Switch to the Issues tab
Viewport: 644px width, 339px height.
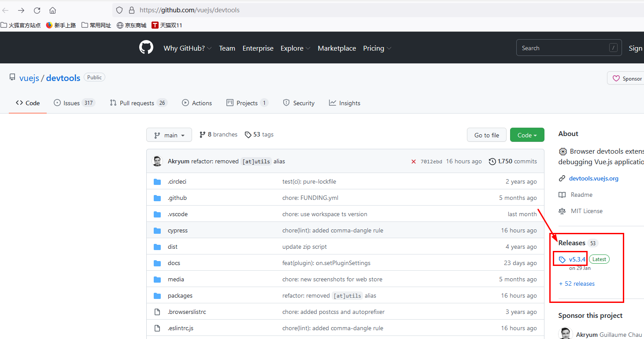(71, 103)
